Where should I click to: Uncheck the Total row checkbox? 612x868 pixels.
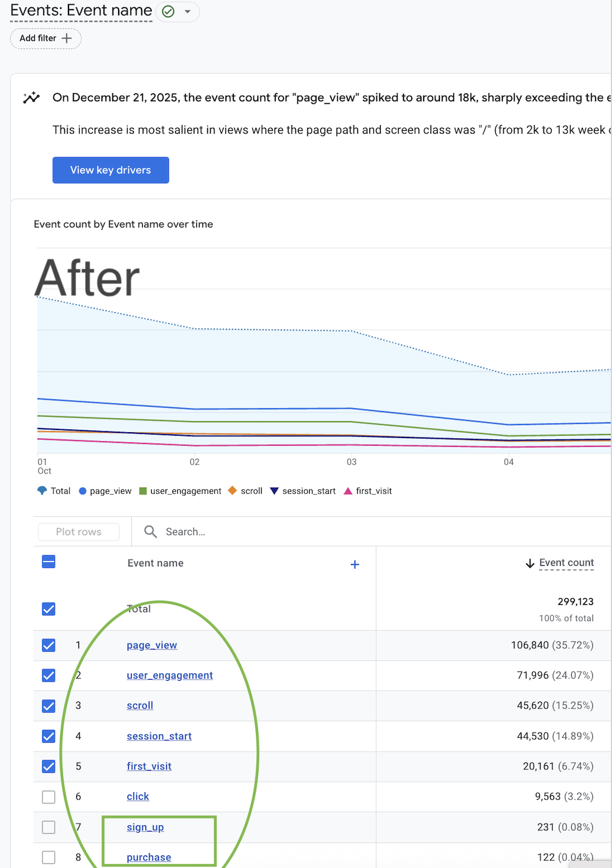pyautogui.click(x=49, y=609)
